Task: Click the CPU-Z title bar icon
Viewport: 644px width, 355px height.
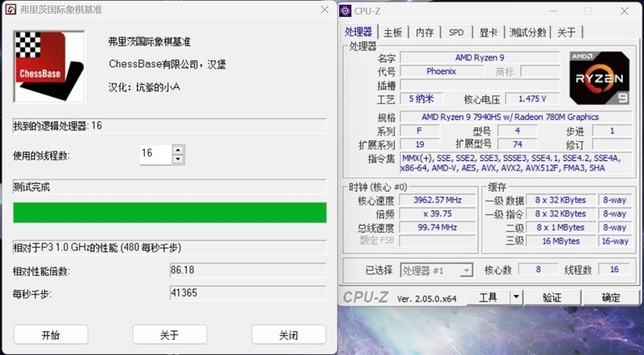Action: (x=345, y=10)
